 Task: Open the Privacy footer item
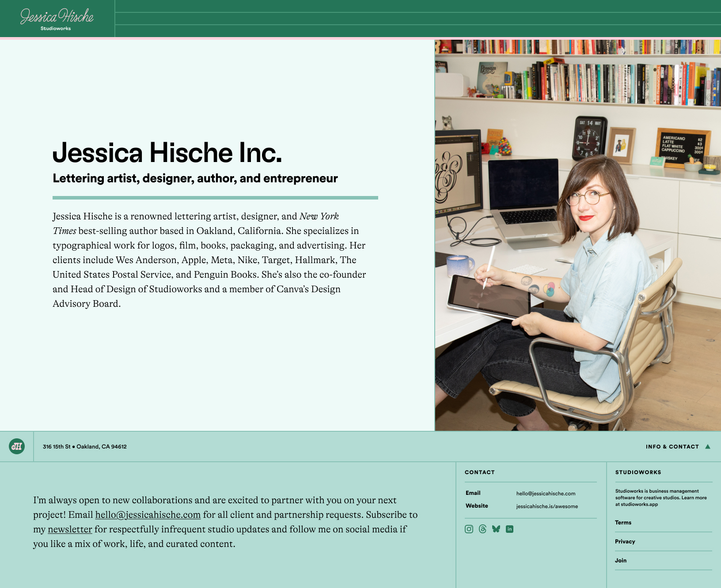tap(625, 542)
